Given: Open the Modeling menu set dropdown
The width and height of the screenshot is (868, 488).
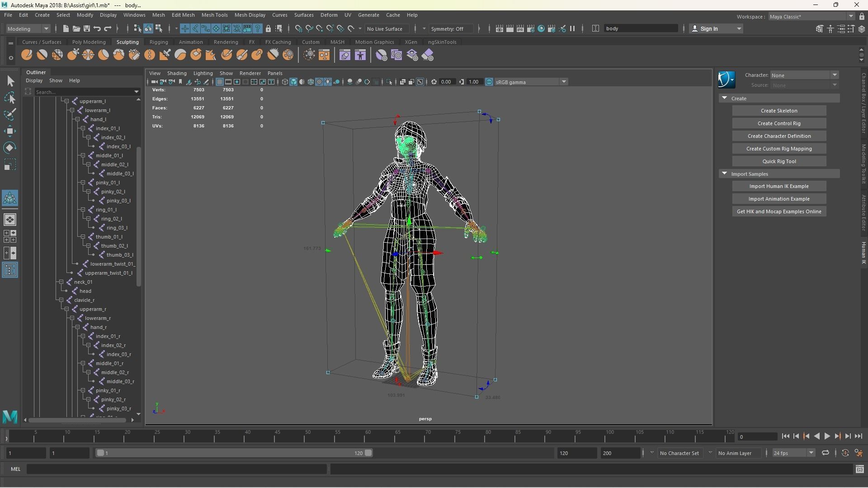Looking at the screenshot, I should click(x=28, y=28).
